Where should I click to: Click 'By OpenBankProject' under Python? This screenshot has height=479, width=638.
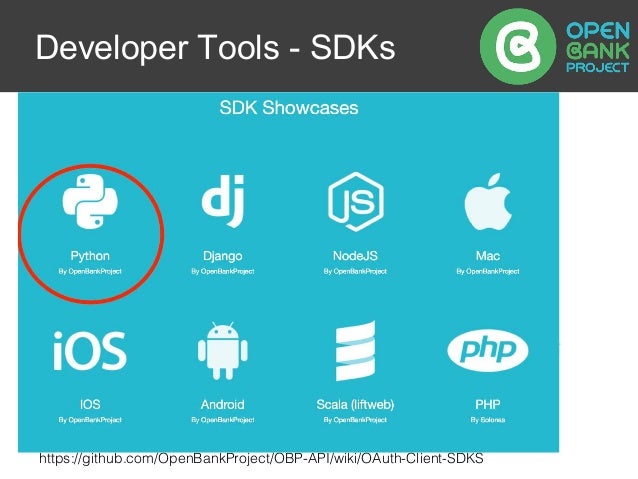click(90, 271)
